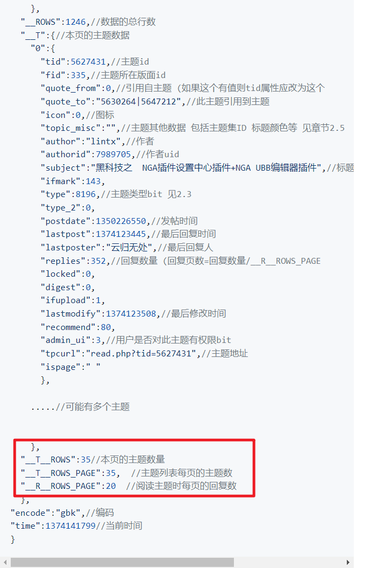Click the tid value 5627431

[x=88, y=62]
